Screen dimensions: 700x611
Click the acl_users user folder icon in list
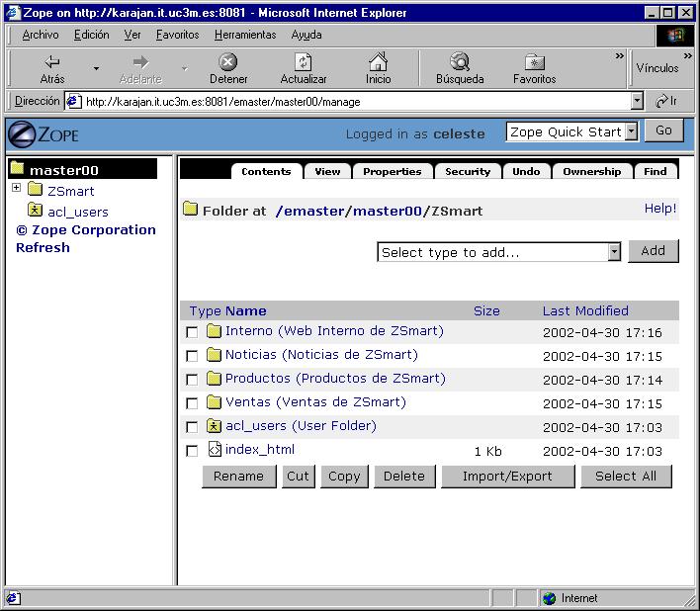coord(215,426)
